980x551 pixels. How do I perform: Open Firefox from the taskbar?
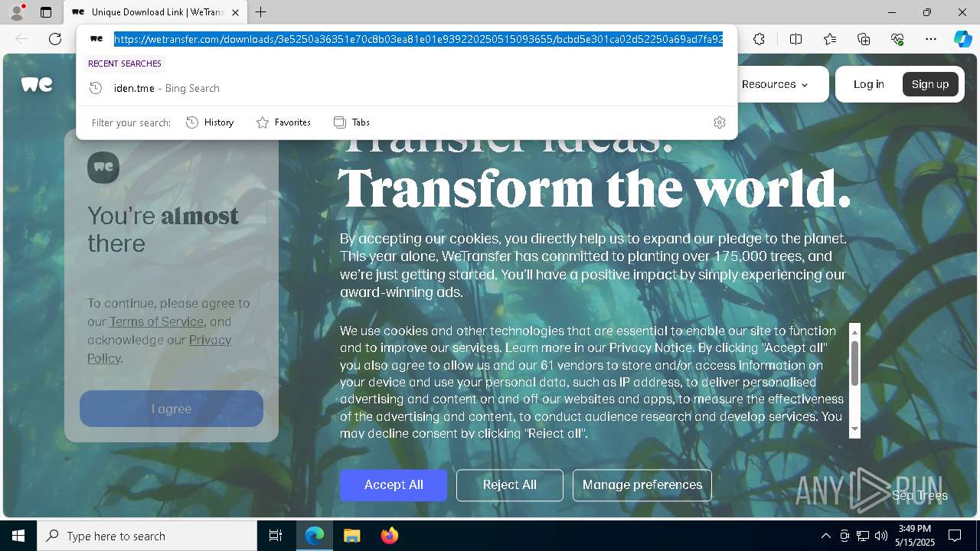click(389, 536)
